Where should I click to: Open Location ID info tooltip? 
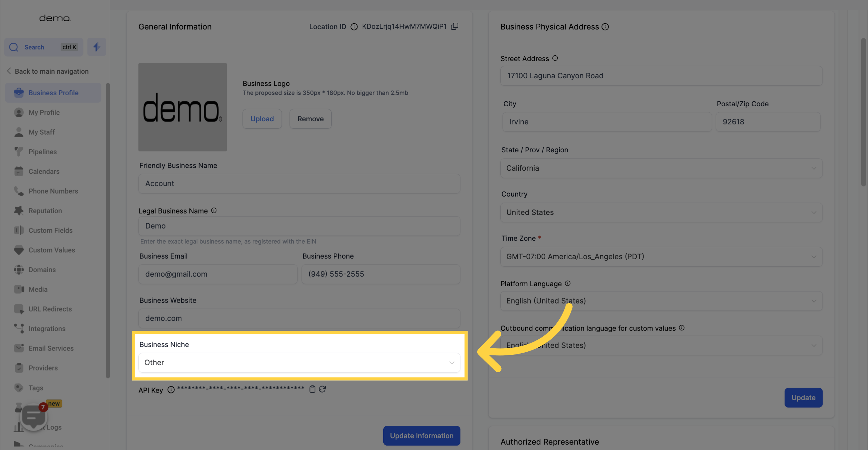pyautogui.click(x=354, y=27)
